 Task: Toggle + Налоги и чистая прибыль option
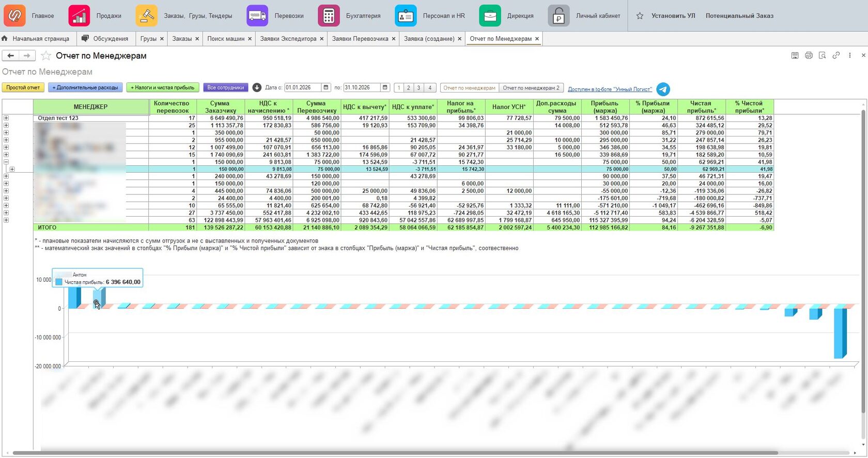click(x=163, y=87)
